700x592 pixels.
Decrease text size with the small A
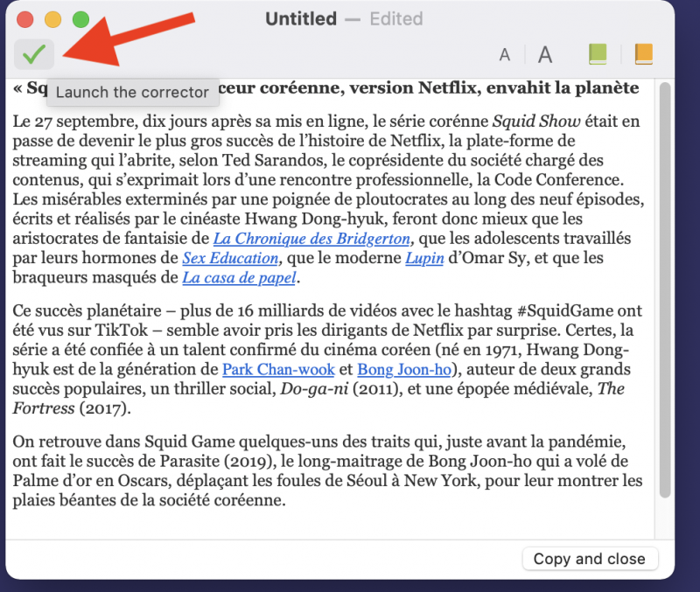click(x=505, y=55)
